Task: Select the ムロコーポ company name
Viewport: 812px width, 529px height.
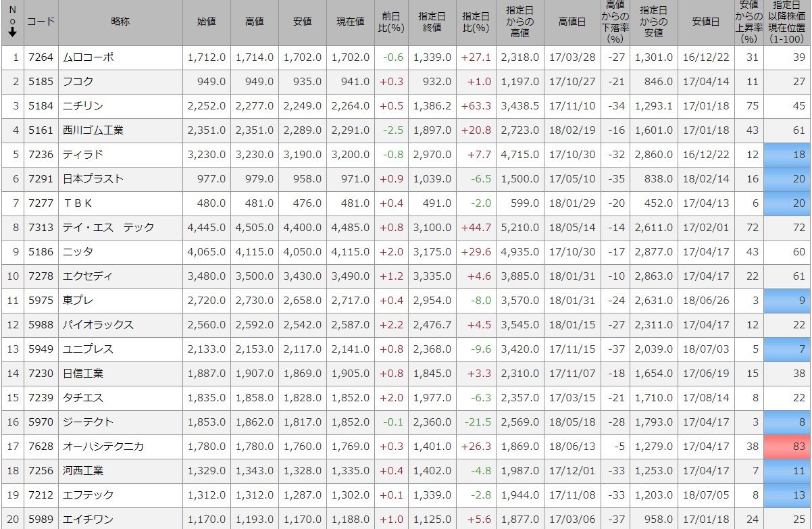Action: coord(88,57)
